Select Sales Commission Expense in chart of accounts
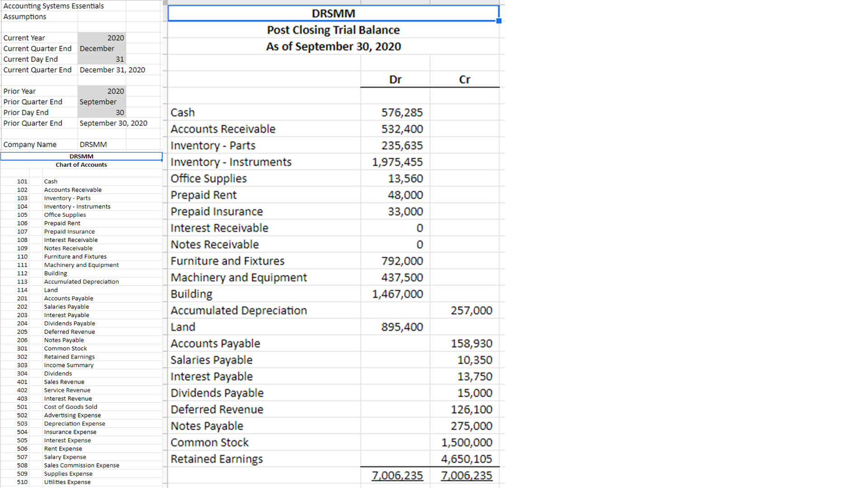Screen dimensions: 868x488 82,465
